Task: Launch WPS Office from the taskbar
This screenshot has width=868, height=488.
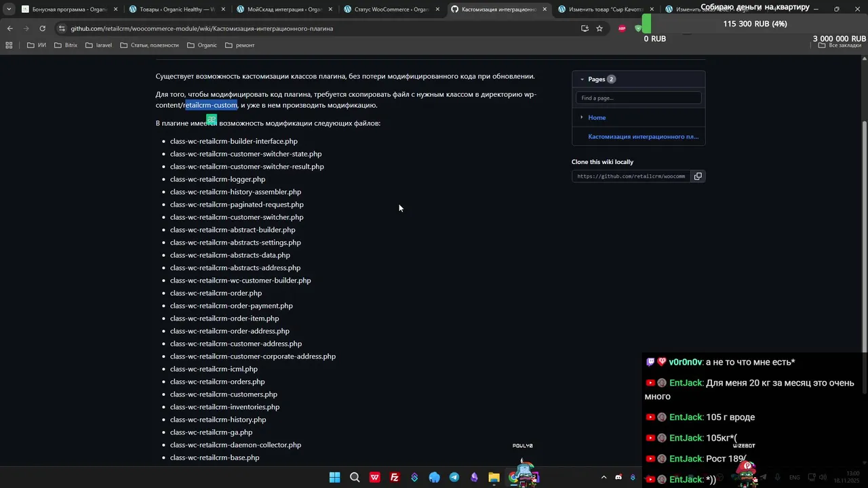Action: point(374,477)
